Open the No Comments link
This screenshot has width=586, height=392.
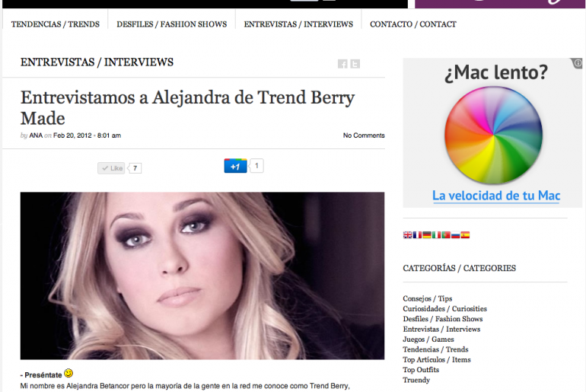coord(364,135)
